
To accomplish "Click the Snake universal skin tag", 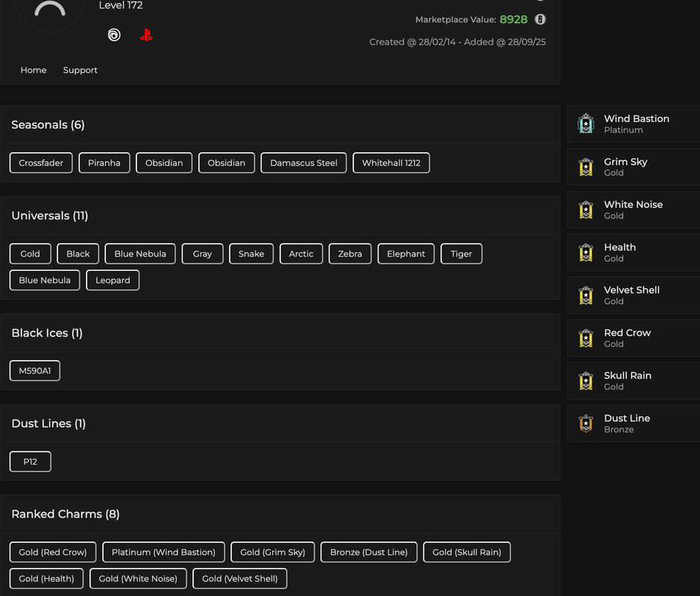I will (251, 254).
